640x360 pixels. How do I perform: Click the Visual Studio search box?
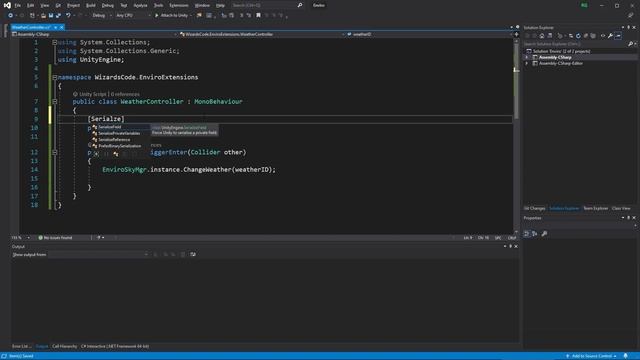pyautogui.click(x=267, y=5)
